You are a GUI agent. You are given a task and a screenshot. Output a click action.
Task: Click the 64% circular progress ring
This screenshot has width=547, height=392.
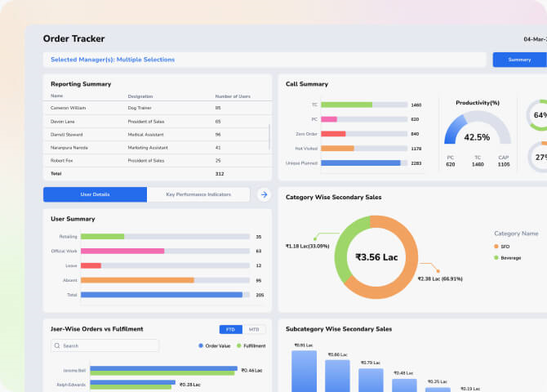click(539, 115)
